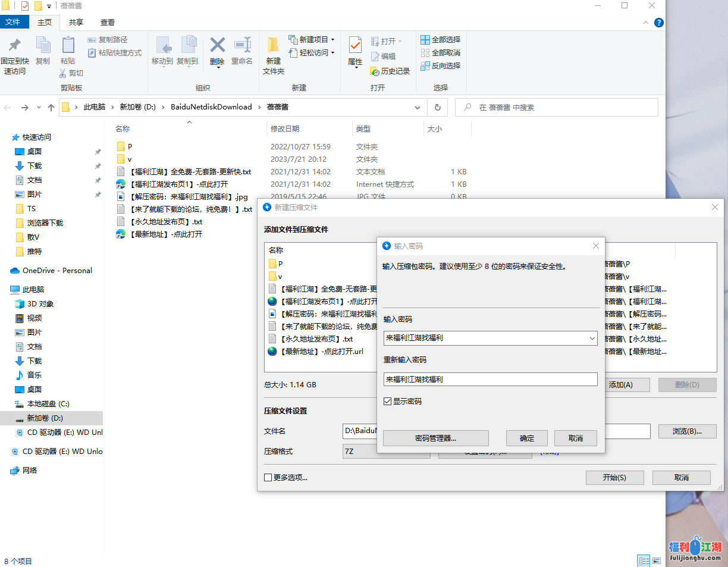This screenshot has height=567, width=728.
Task: Switch to the Share ribbon tab
Action: (x=76, y=23)
